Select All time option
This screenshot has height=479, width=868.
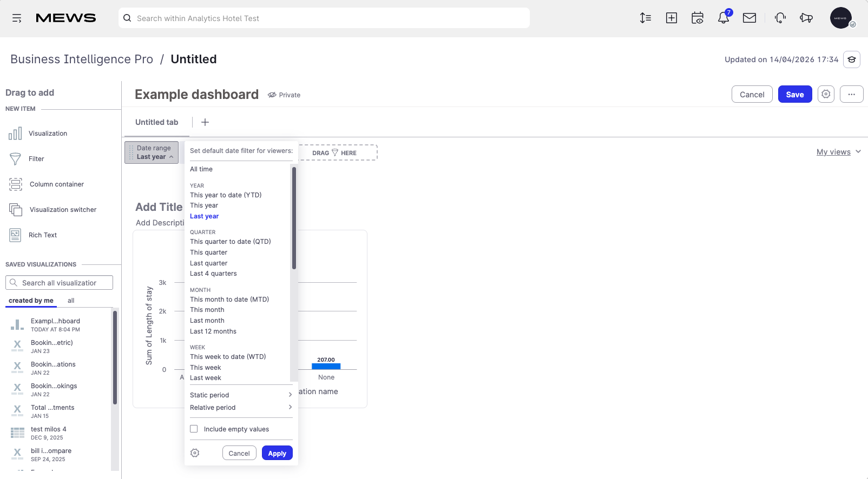pos(201,169)
